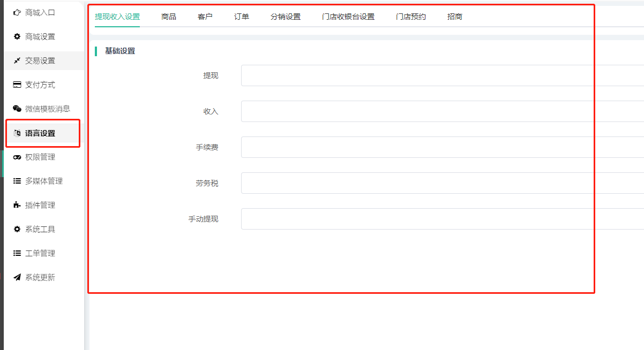Click the hand icon beside 商城入口

[17, 12]
